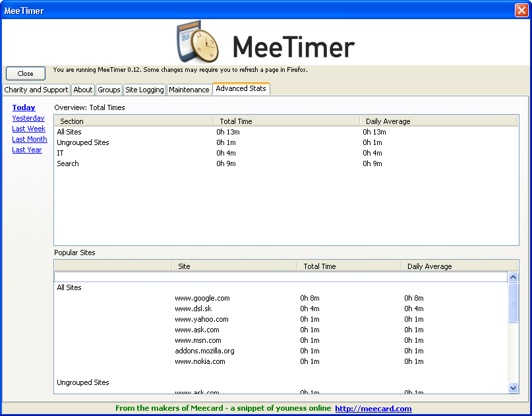Show Last Week statistics
532x416 pixels.
coord(29,129)
